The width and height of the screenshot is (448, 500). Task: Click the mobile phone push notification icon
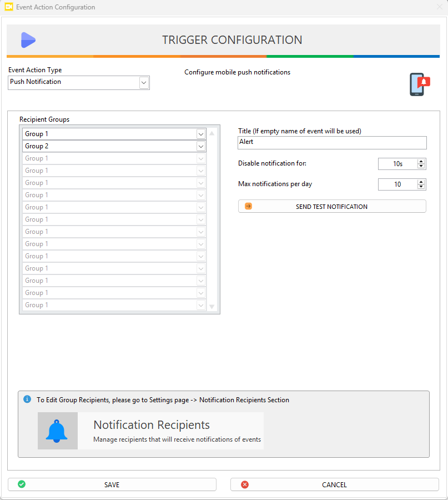420,84
